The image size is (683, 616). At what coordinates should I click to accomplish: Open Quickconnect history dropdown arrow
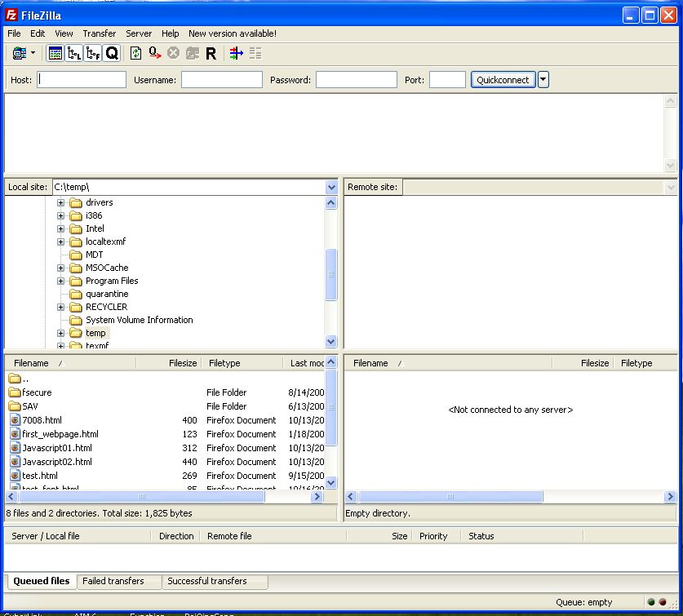(543, 80)
